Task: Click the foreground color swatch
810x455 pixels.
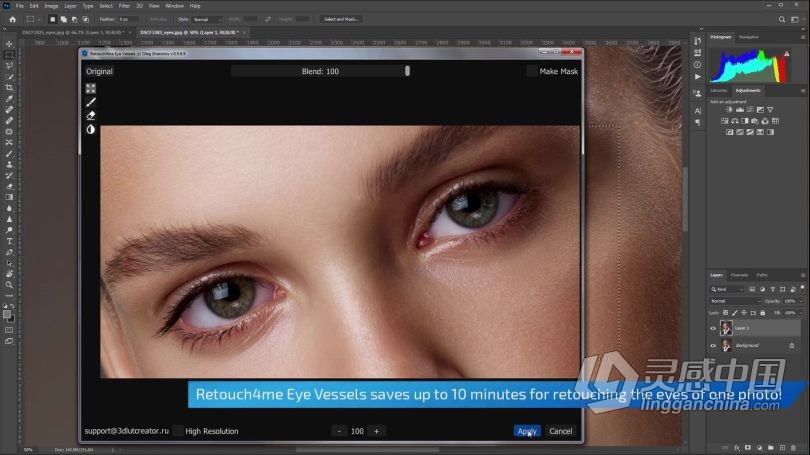Action: [x=7, y=314]
